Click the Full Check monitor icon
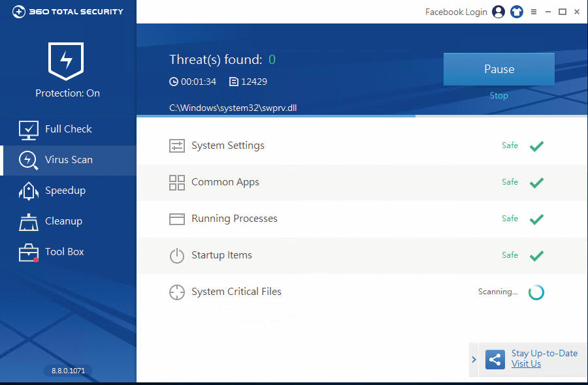Image resolution: width=588 pixels, height=385 pixels. click(29, 131)
